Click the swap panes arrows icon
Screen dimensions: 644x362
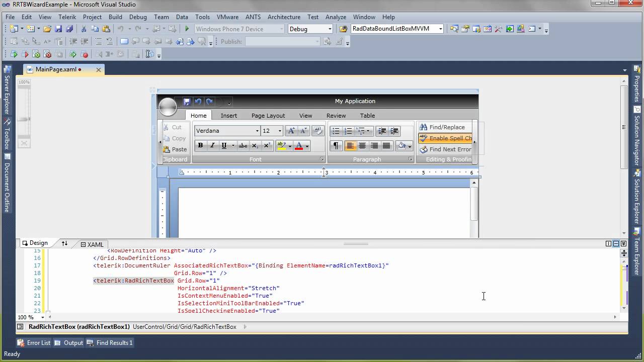[x=64, y=243]
